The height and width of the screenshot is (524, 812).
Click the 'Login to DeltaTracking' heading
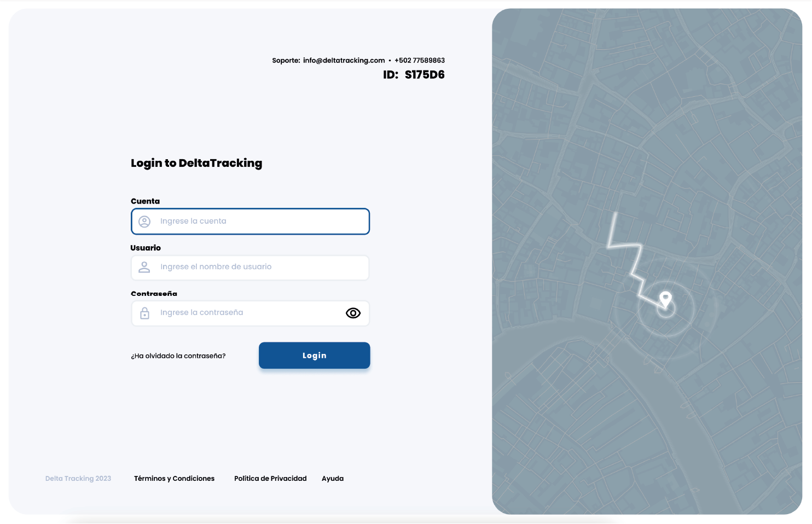pyautogui.click(x=196, y=163)
